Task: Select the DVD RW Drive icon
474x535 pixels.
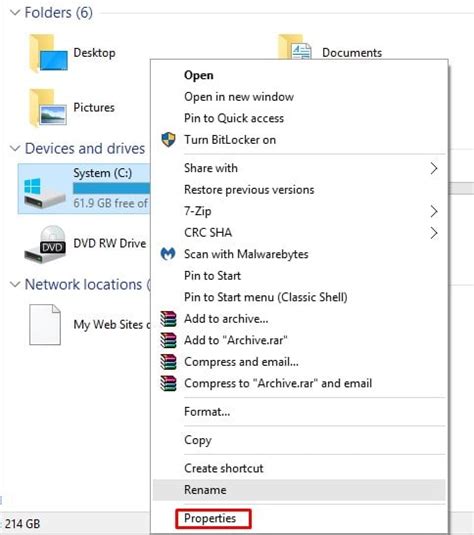Action: coord(45,244)
